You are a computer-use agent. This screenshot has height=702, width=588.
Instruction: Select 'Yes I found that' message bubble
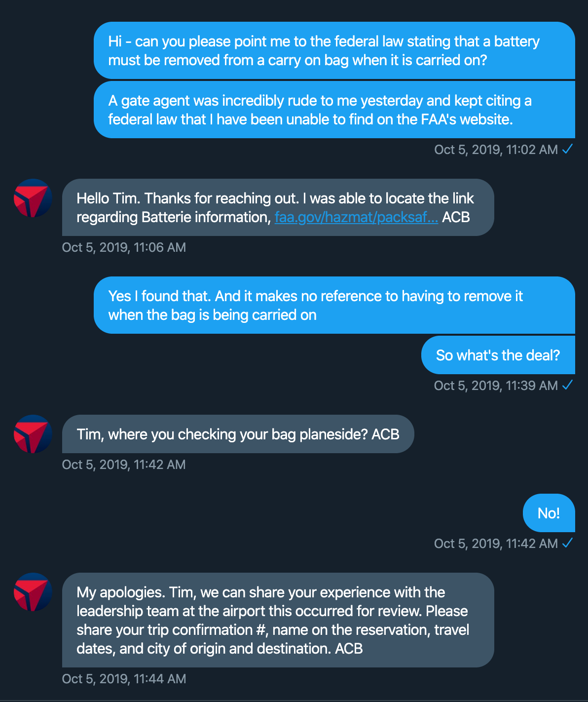(x=334, y=305)
